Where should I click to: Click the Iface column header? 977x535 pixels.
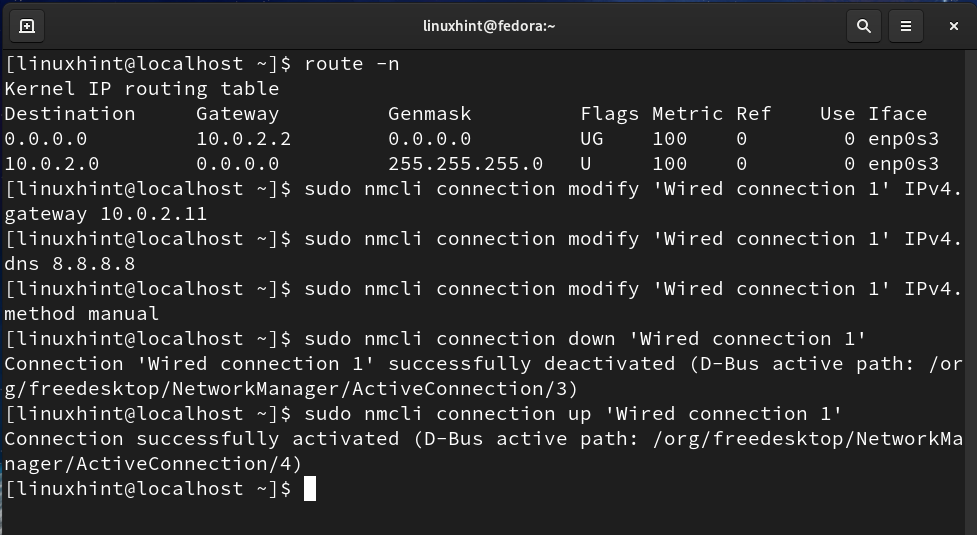897,114
